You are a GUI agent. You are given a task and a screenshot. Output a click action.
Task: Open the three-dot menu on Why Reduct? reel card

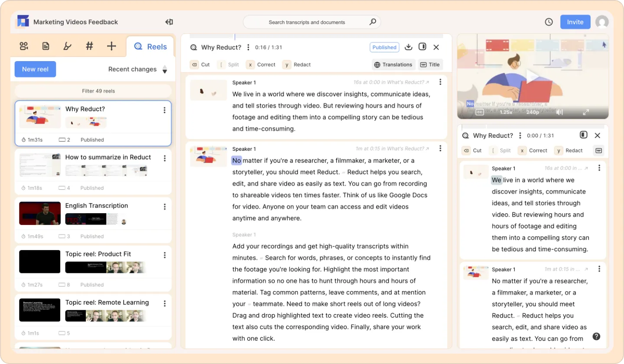[164, 110]
